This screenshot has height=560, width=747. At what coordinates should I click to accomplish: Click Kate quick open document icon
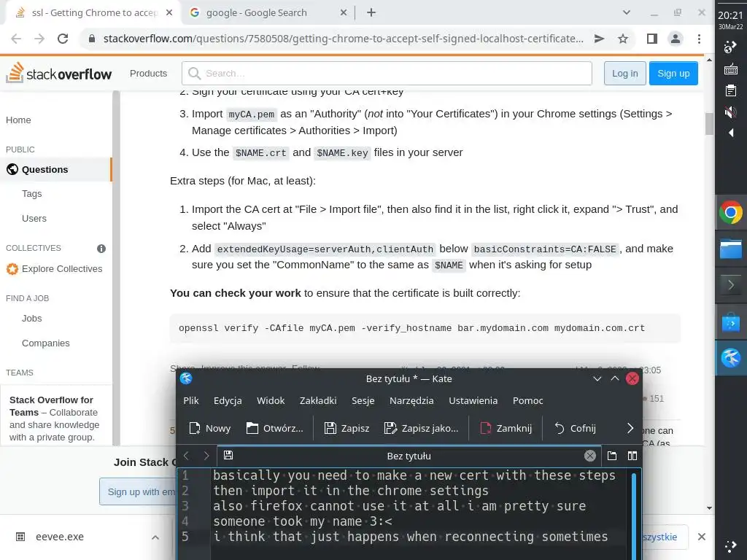pos(612,456)
